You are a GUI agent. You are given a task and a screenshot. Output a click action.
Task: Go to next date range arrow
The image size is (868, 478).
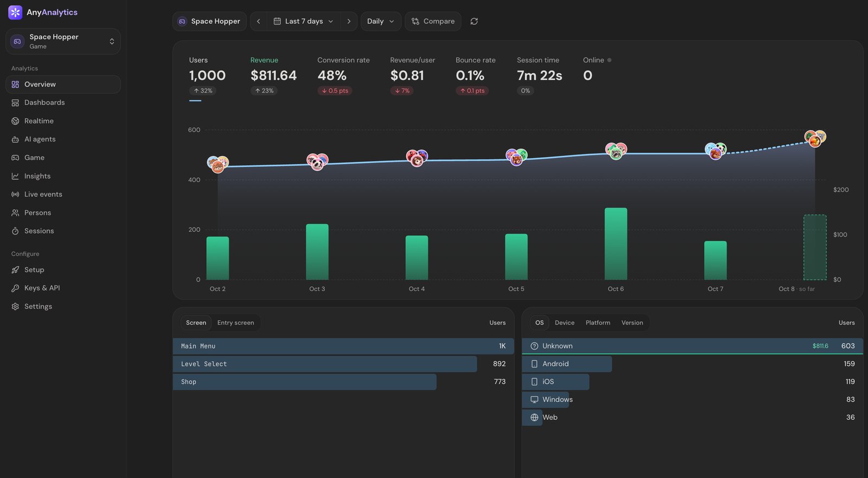click(x=349, y=21)
